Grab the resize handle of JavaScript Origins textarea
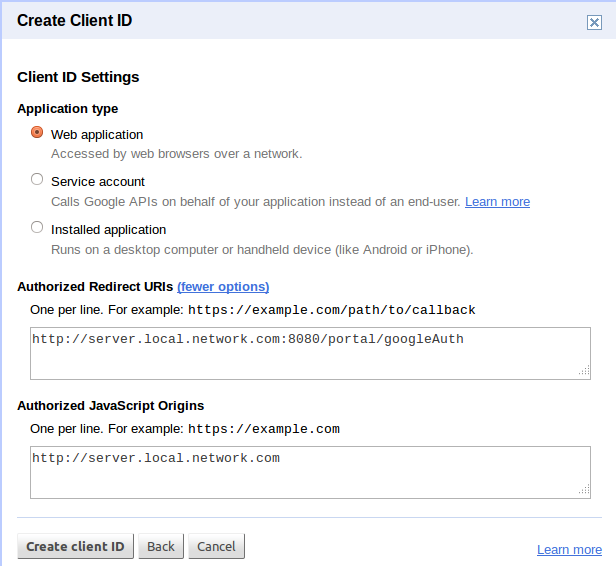The height and width of the screenshot is (566, 616). pos(585,490)
